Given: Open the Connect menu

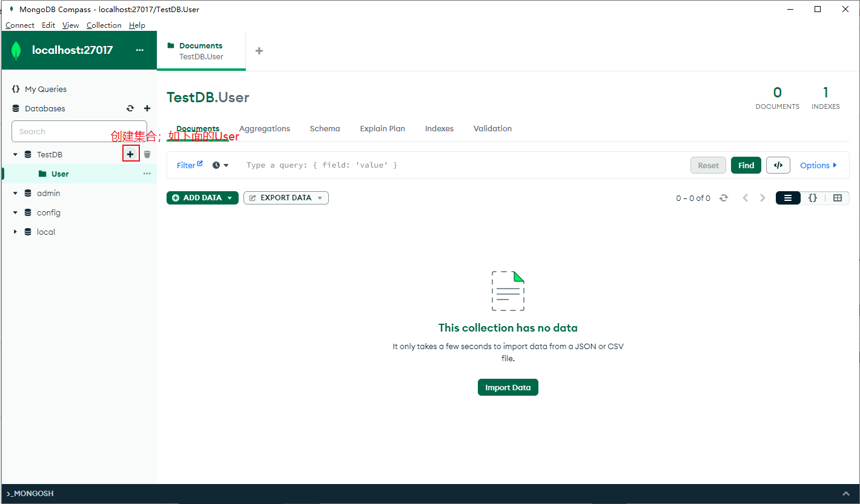Looking at the screenshot, I should pos(20,25).
